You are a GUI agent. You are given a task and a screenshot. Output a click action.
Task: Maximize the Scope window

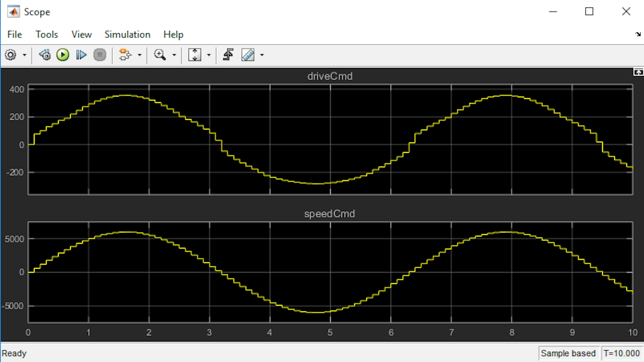point(589,11)
